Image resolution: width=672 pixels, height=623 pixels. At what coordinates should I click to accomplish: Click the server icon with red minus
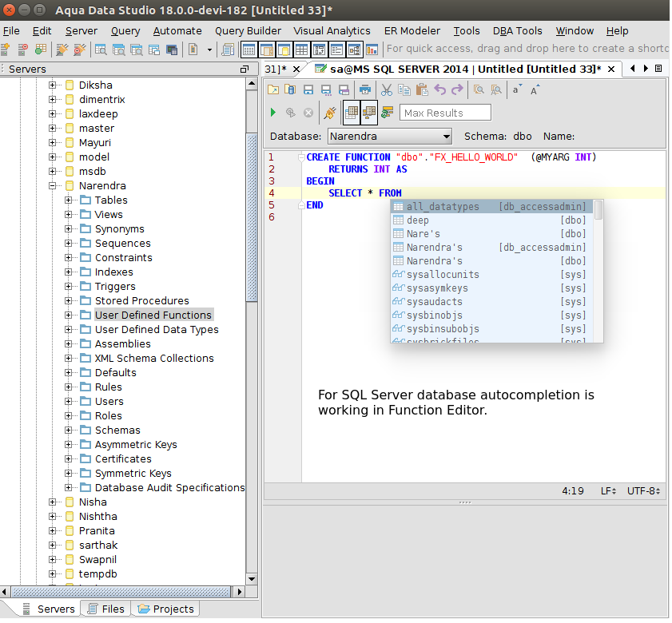pos(22,50)
